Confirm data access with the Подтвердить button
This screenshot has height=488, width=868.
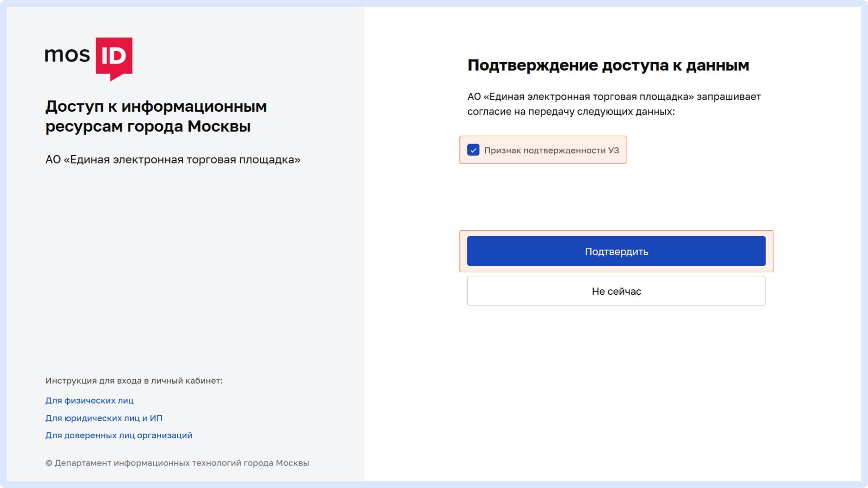(616, 251)
